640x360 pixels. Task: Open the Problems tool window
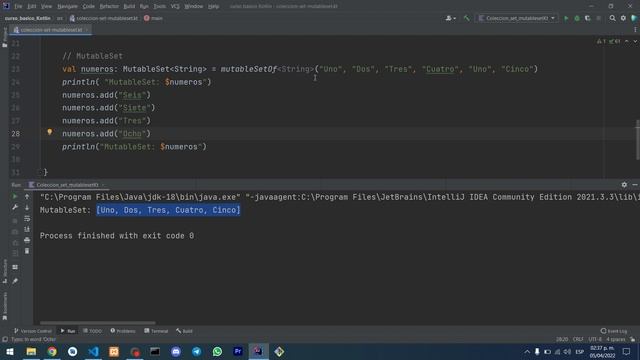point(123,331)
